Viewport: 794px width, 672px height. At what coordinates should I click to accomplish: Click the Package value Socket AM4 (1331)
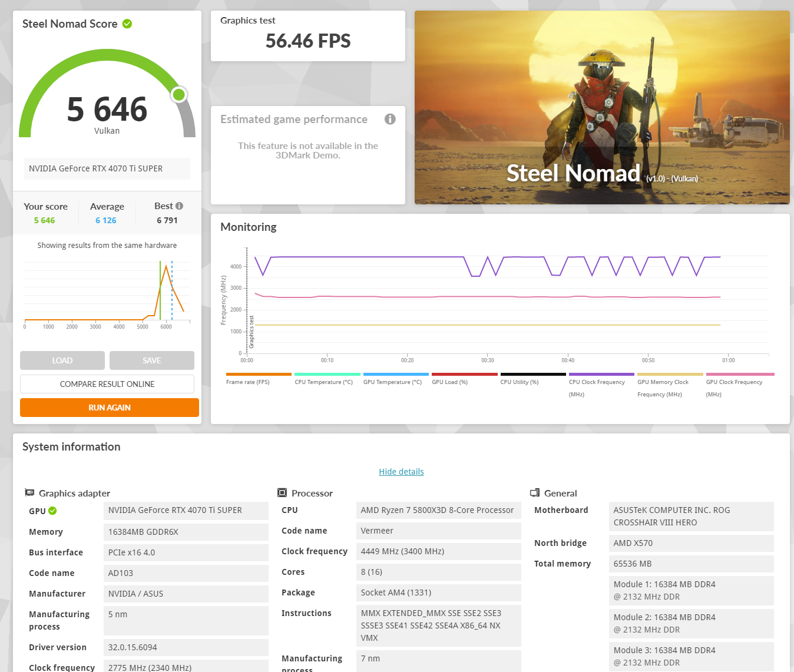(439, 592)
